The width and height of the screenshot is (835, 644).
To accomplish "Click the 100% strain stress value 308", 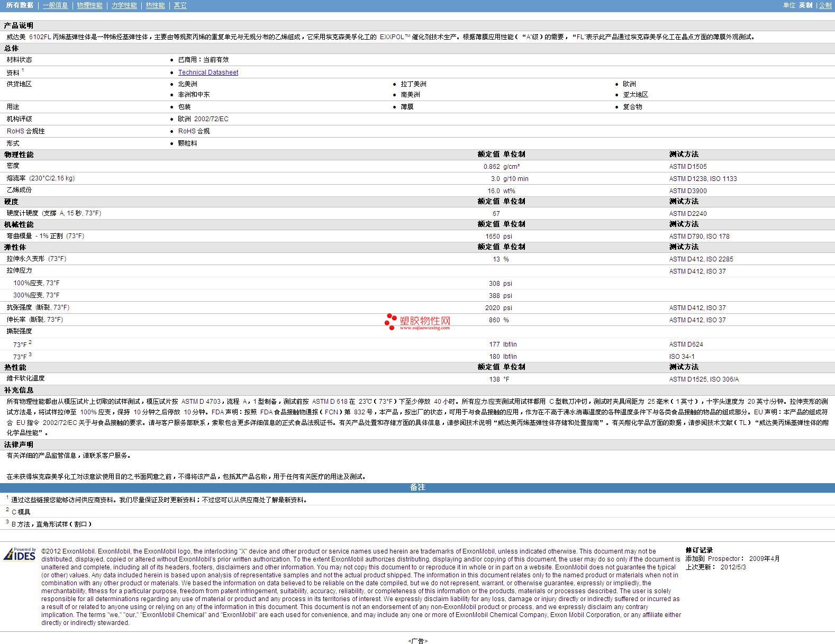I will click(494, 284).
